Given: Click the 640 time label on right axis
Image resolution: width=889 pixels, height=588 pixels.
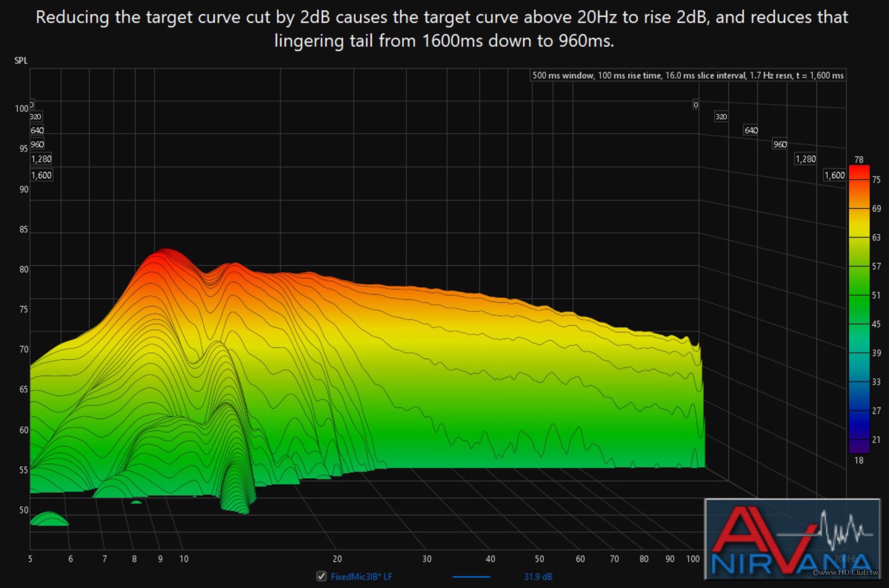Looking at the screenshot, I should 751,131.
